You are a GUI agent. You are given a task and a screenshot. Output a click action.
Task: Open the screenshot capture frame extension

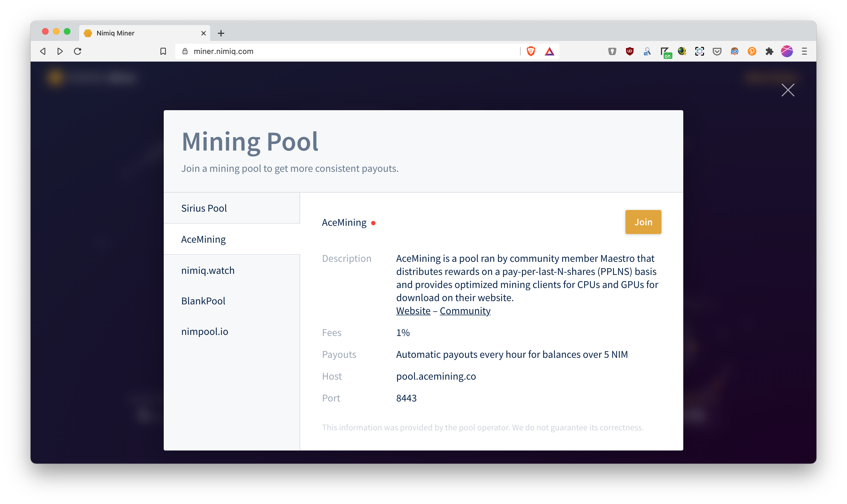coord(699,51)
